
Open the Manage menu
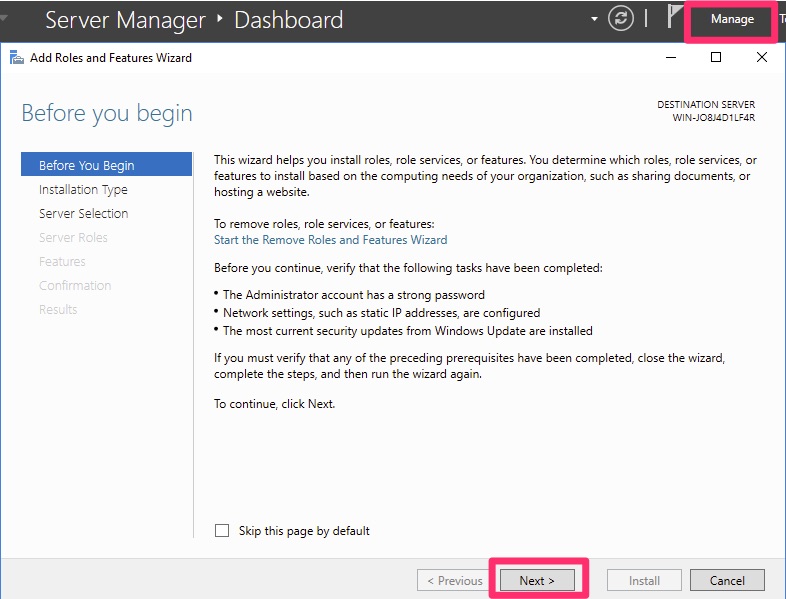pos(732,19)
